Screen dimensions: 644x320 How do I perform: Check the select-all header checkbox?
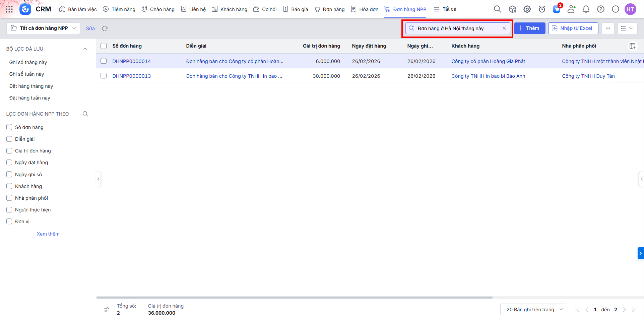tap(104, 46)
